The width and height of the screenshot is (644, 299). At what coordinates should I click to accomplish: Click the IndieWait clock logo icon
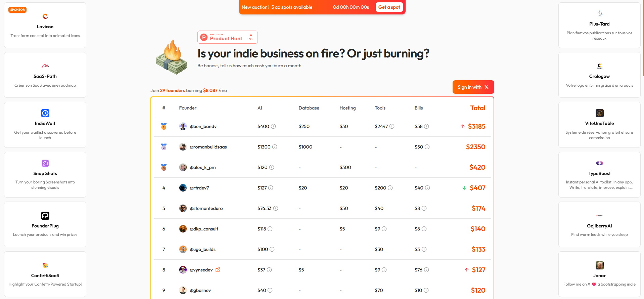click(x=45, y=113)
